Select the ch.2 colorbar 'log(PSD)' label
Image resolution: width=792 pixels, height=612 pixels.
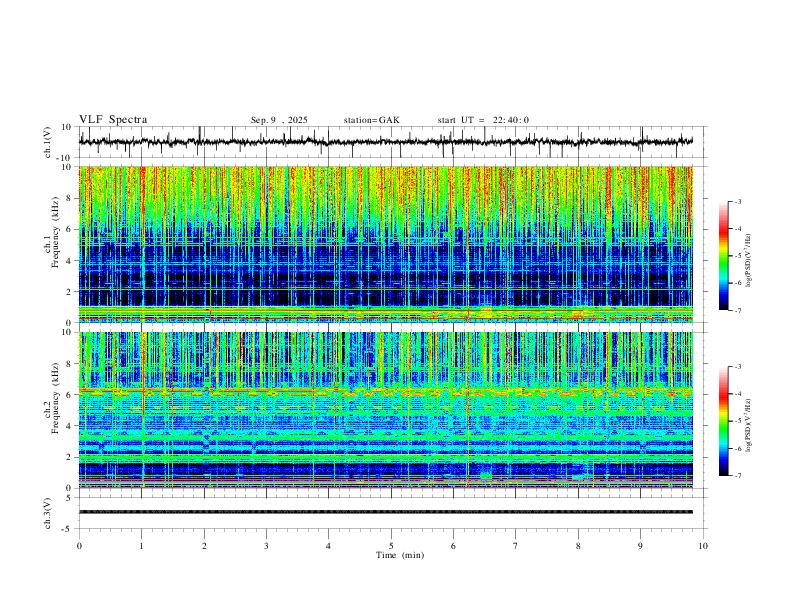pyautogui.click(x=749, y=425)
